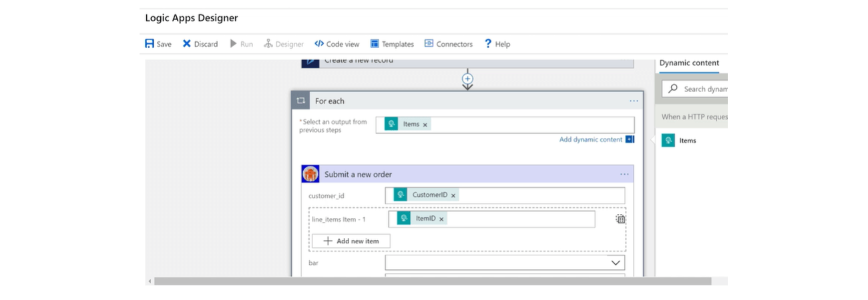The image size is (868, 300).
Task: Click the ItemID token icon
Action: [x=404, y=218]
